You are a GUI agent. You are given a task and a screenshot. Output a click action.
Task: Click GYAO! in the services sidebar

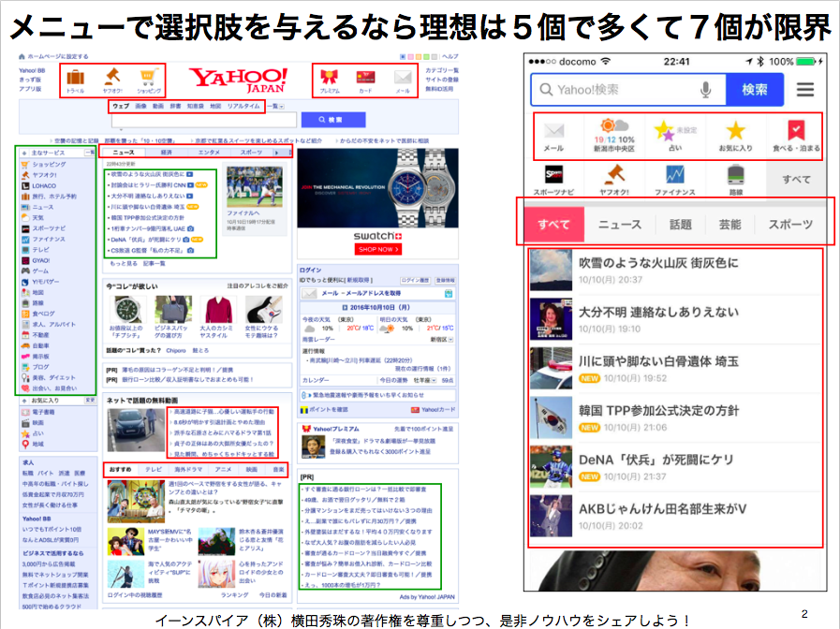[40, 260]
